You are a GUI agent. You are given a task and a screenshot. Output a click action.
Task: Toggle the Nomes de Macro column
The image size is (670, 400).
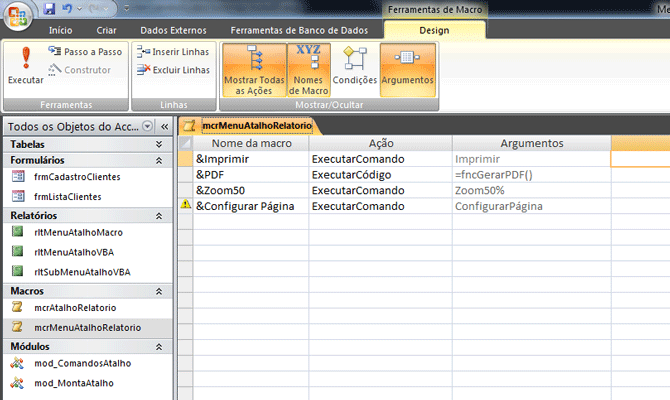(309, 70)
